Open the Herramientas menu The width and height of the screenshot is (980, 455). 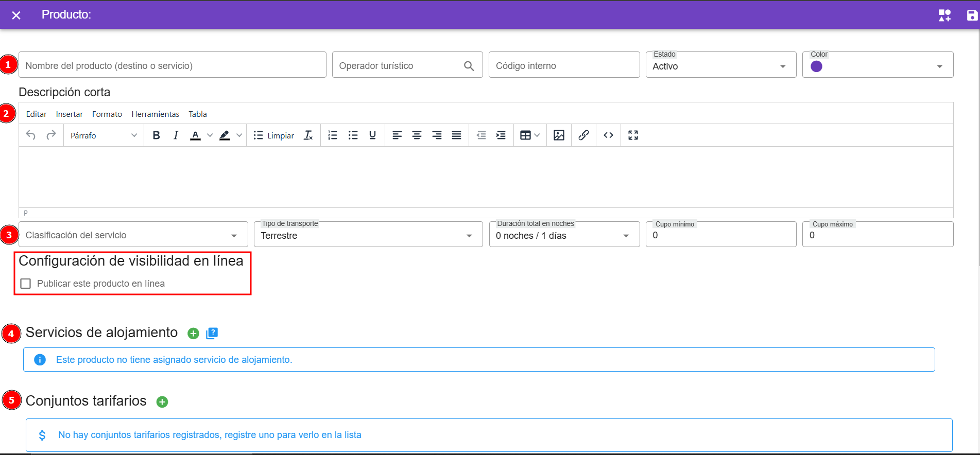[156, 114]
